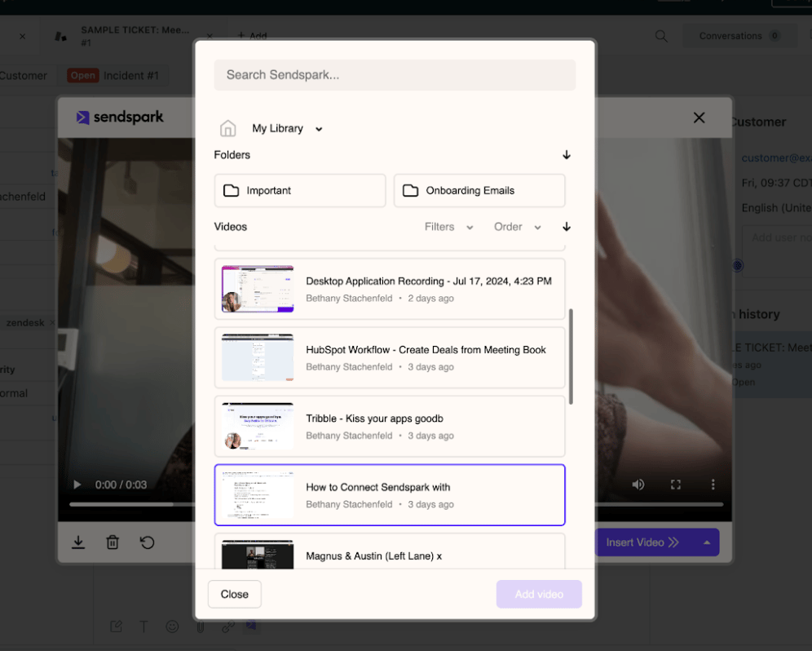Image resolution: width=812 pixels, height=651 pixels.
Task: Click Tribble video thumbnail
Action: point(258,427)
